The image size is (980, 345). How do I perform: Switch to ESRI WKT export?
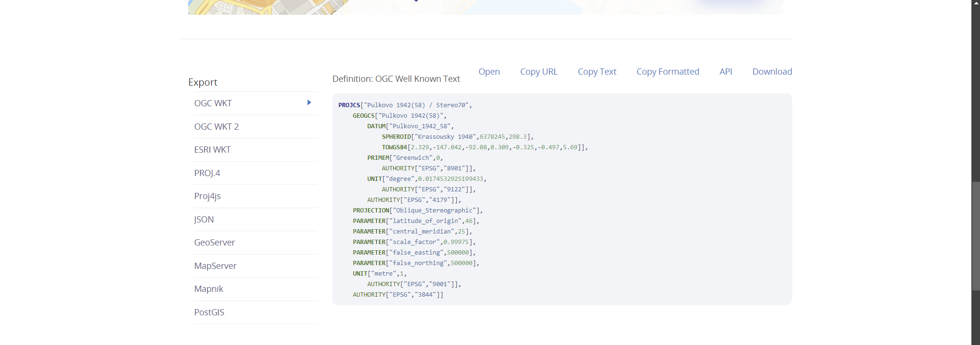tap(212, 150)
